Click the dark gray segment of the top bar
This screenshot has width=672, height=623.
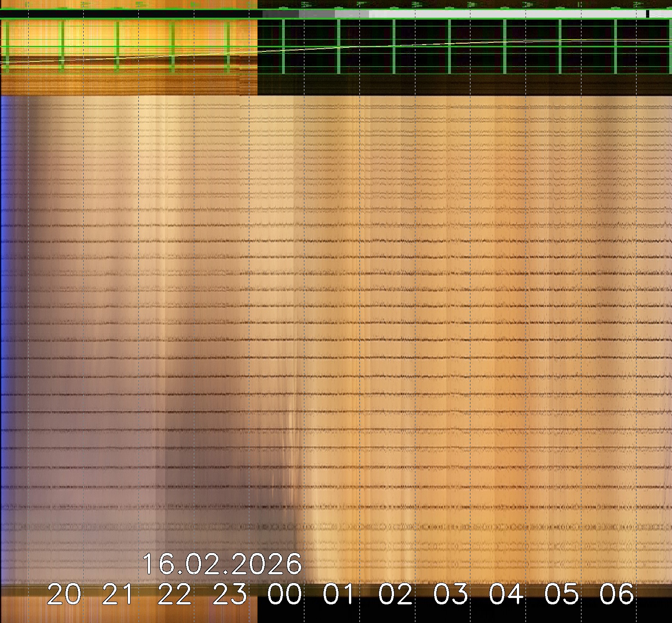point(280,14)
